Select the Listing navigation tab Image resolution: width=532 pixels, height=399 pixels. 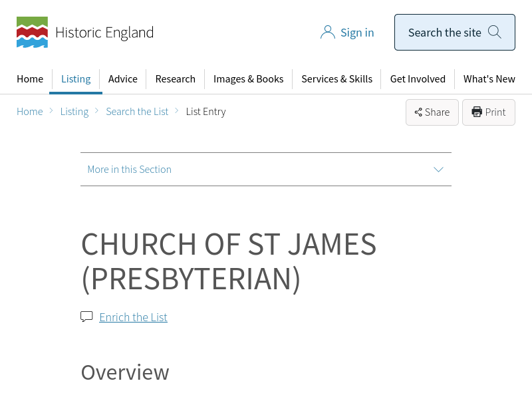coord(76,79)
